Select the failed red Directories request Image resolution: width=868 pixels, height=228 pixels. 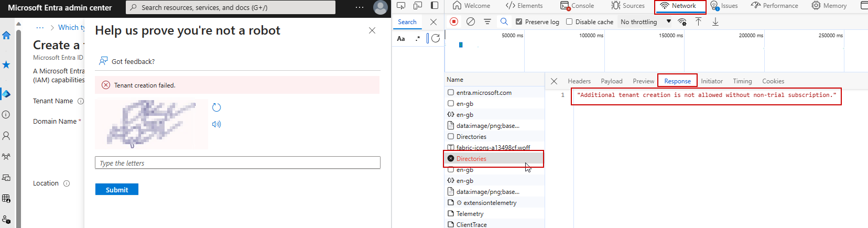point(494,159)
